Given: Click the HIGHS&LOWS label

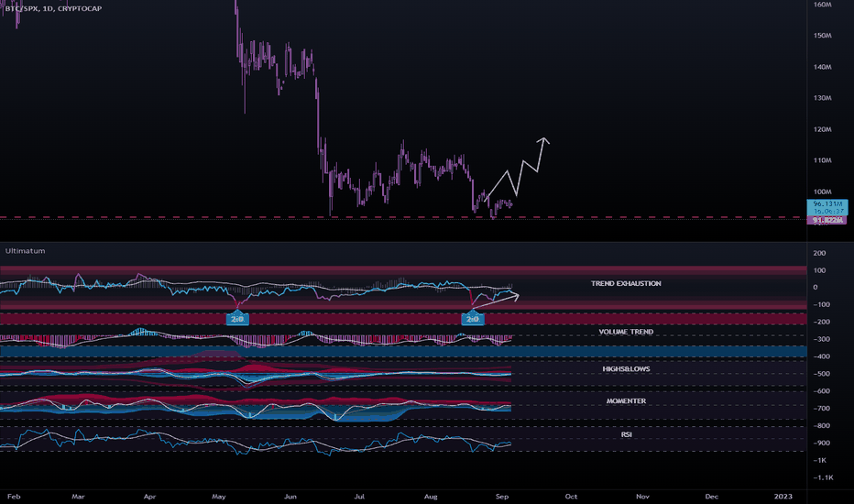Looking at the screenshot, I should pos(626,369).
